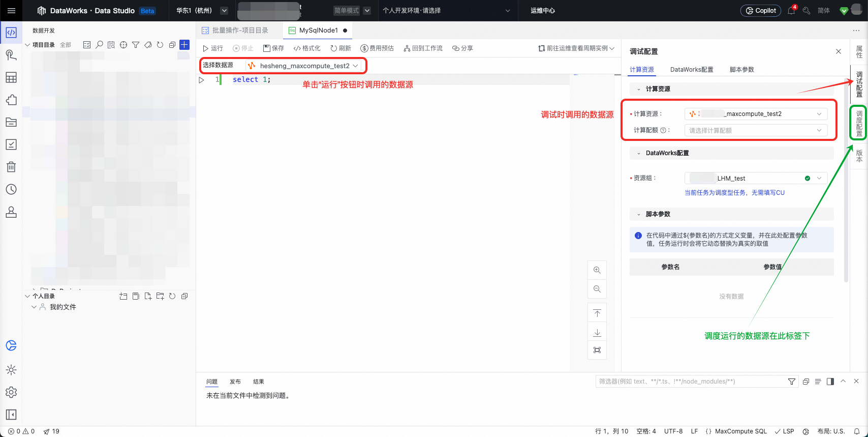The height and width of the screenshot is (437, 868).
Task: Open the hamburger main menu
Action: pyautogui.click(x=11, y=11)
